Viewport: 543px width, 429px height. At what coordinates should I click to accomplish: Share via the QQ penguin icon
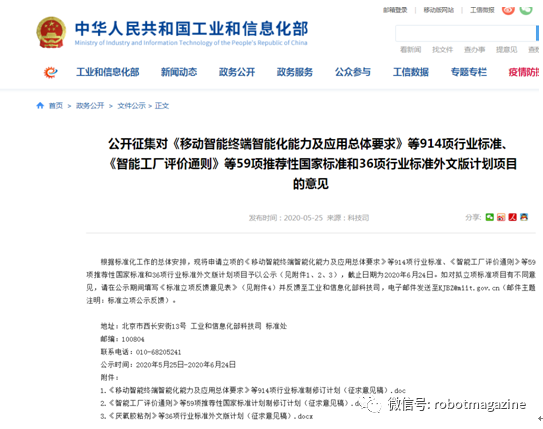pos(524,217)
